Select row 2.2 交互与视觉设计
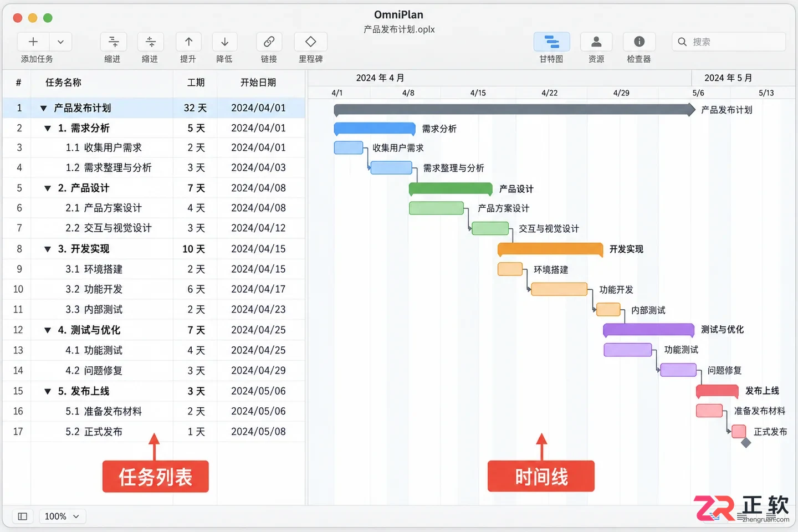This screenshot has width=798, height=532. [154, 228]
